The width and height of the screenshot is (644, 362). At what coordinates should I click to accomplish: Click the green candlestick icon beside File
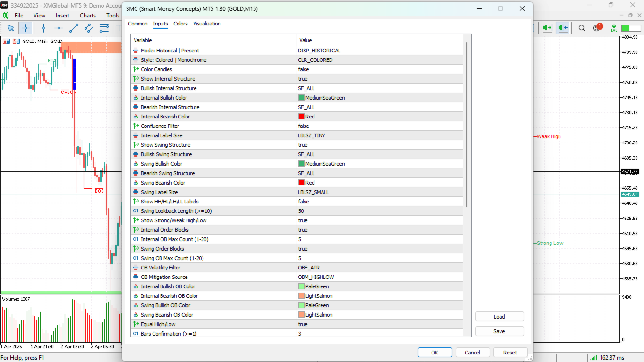(x=6, y=16)
